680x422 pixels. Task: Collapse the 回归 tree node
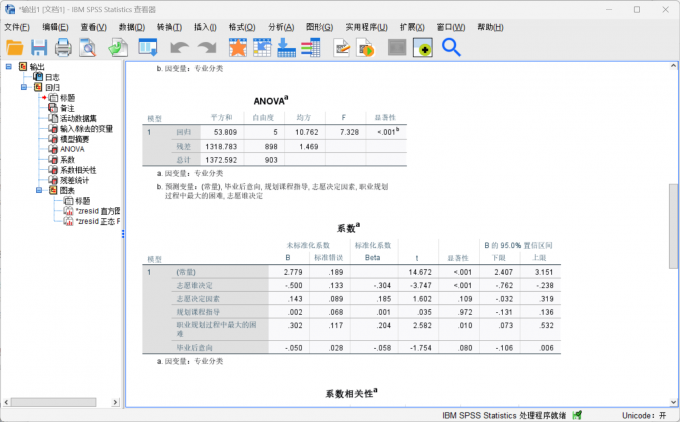point(24,87)
